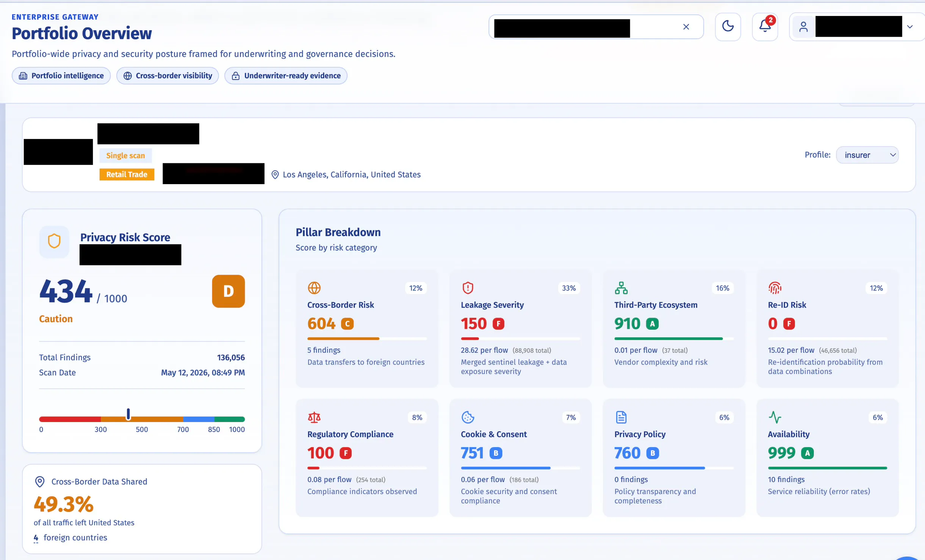
Task: Click the Re-ID Risk fingerprint icon
Action: [775, 288]
